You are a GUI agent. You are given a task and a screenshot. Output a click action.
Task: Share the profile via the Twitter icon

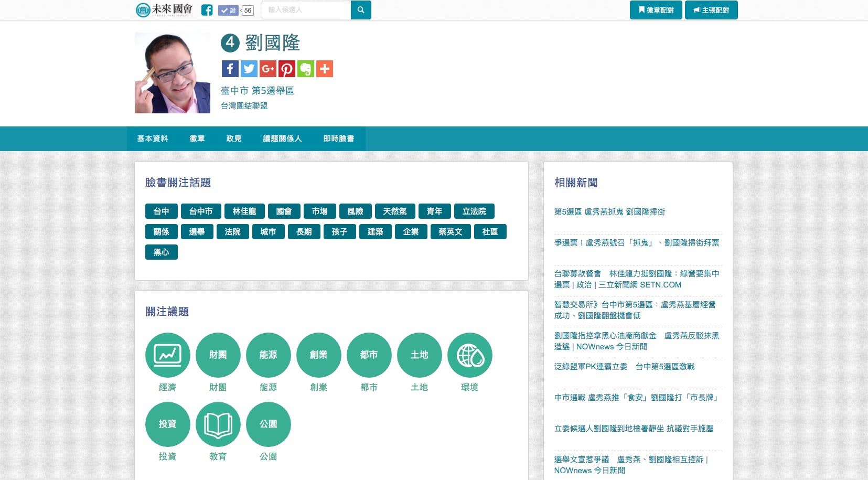click(249, 69)
